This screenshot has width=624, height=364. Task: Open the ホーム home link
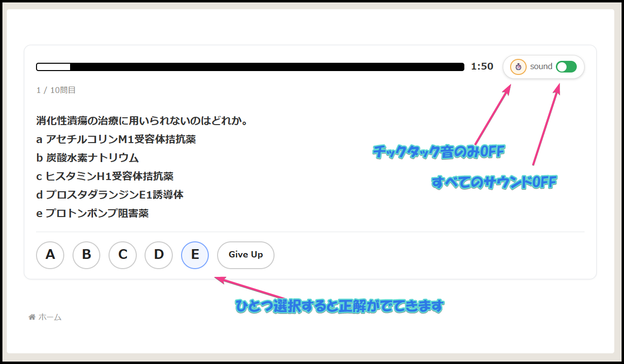(x=45, y=317)
